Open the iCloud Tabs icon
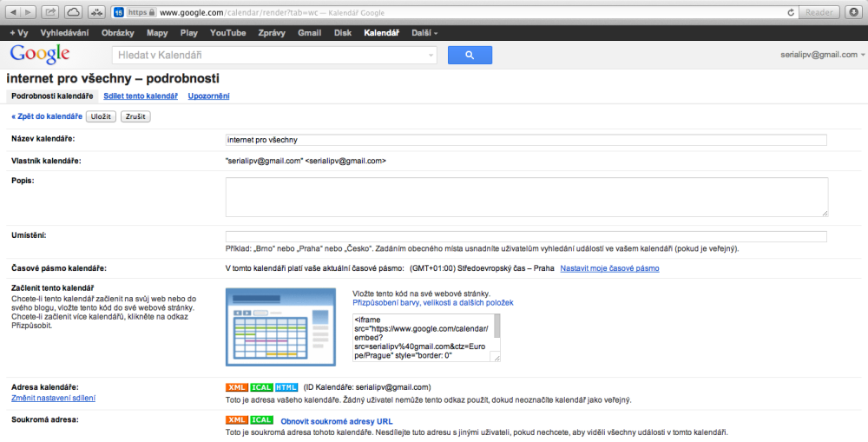The image size is (868, 442). point(73,11)
